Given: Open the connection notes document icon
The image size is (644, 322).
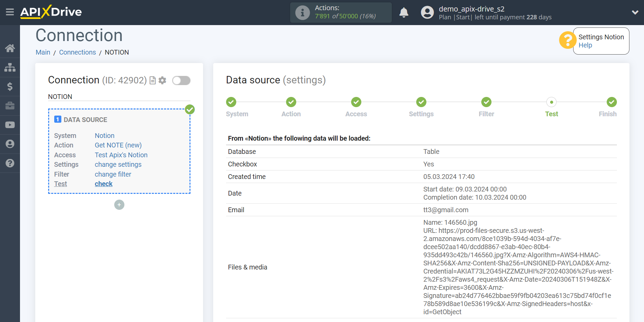Looking at the screenshot, I should click(153, 80).
